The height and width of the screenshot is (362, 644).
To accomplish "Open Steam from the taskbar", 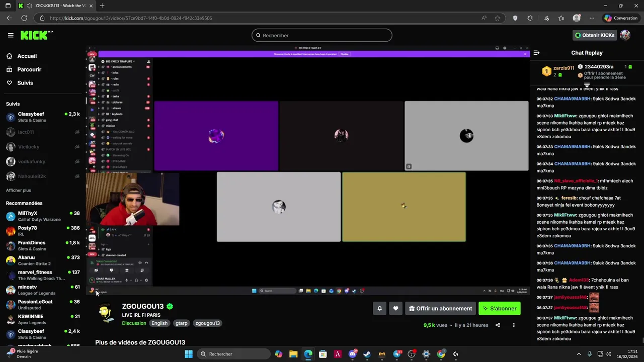I will (x=367, y=354).
